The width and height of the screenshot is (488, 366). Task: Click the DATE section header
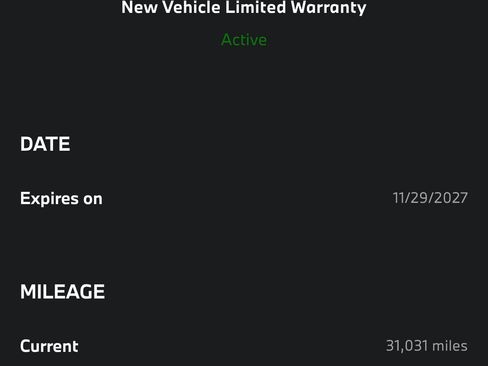[x=45, y=144]
